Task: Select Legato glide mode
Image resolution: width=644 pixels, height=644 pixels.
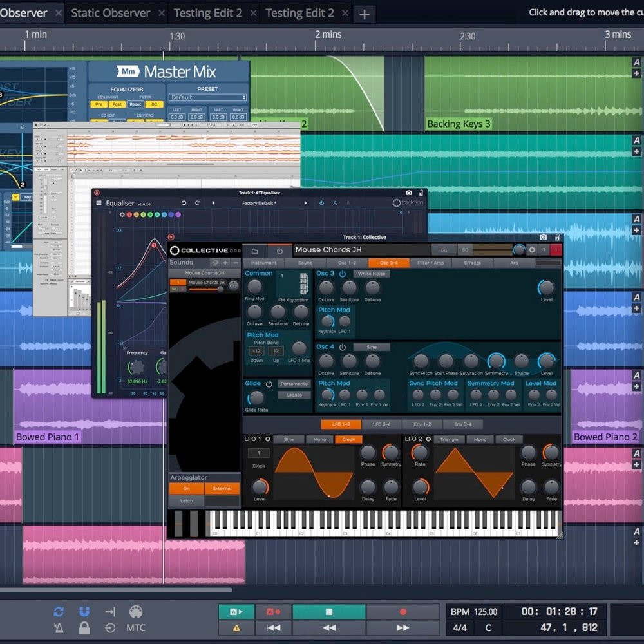Action: (294, 395)
